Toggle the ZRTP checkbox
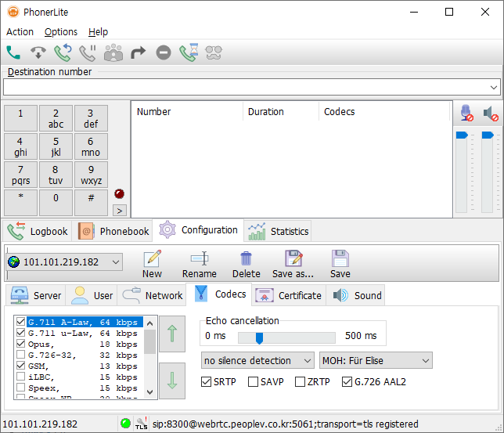 pos(300,382)
